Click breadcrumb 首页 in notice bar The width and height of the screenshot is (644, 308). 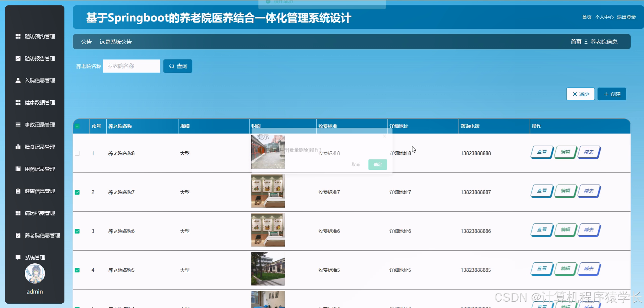pyautogui.click(x=576, y=42)
